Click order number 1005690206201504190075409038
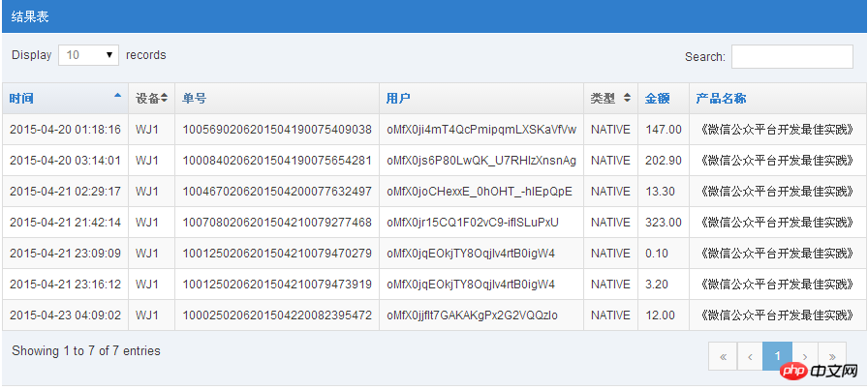The width and height of the screenshot is (868, 390). [x=277, y=130]
